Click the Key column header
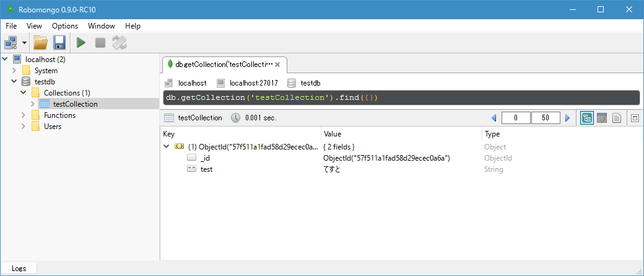The width and height of the screenshot is (644, 276). 241,134
